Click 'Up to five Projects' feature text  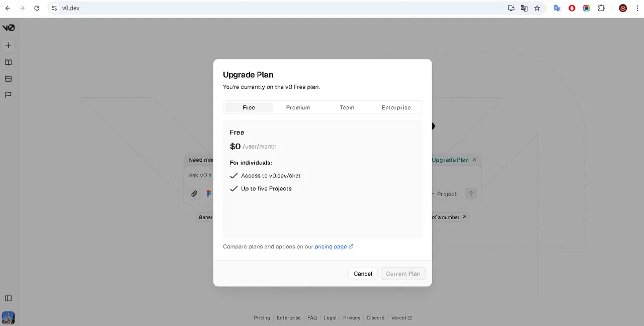tap(266, 188)
